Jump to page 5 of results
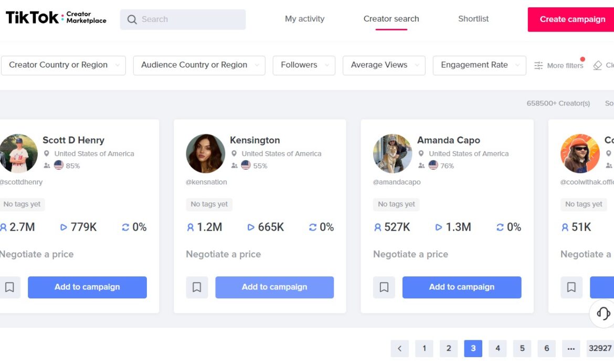Viewport: 614px width, 364px height. coord(522,348)
